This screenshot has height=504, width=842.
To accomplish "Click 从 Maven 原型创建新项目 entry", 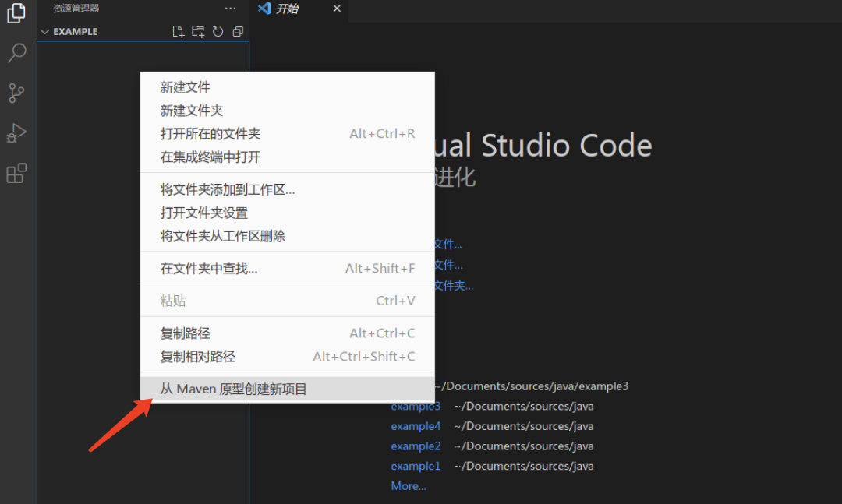I will [x=287, y=389].
